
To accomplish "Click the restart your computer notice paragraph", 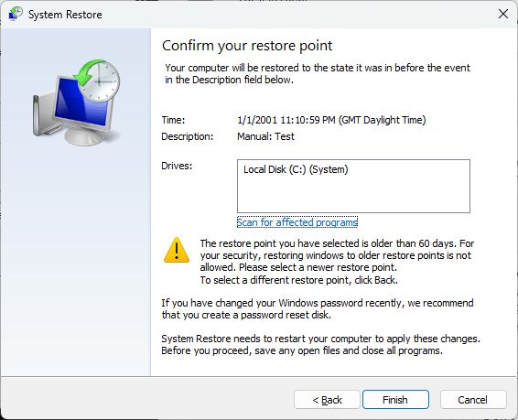I will coord(321,344).
